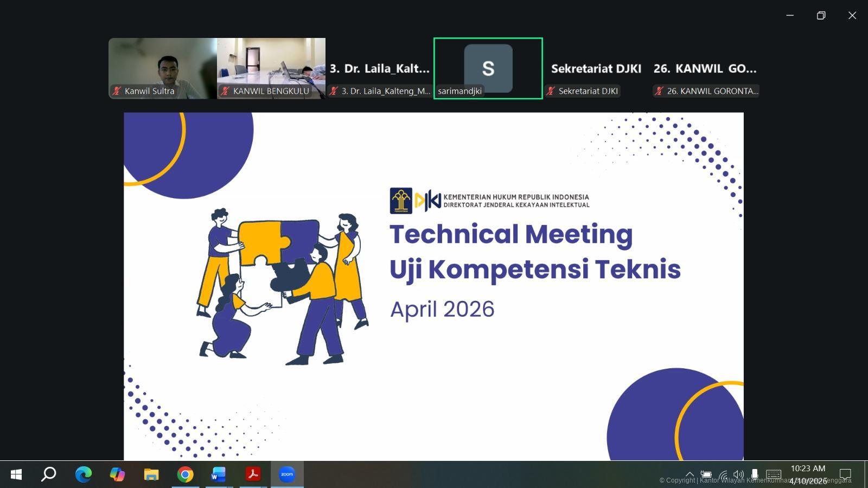Click the taskbar clock showing 10:23 AM

point(808,474)
